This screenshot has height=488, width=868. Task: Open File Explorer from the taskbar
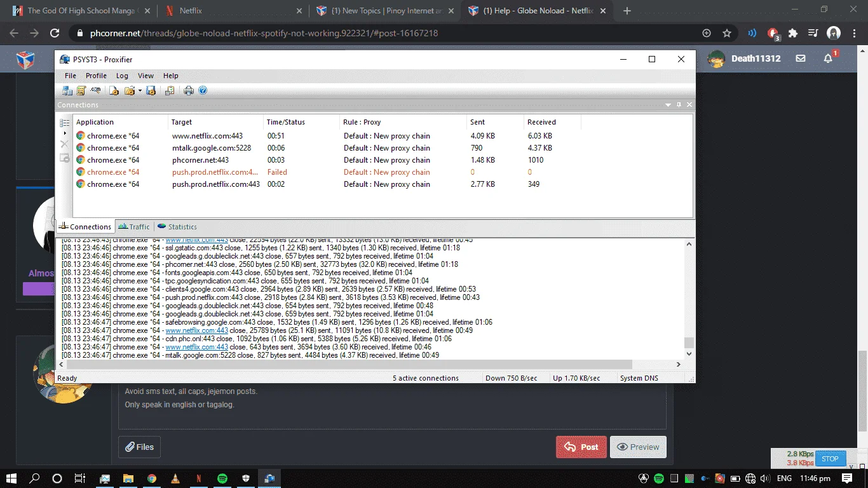128,478
